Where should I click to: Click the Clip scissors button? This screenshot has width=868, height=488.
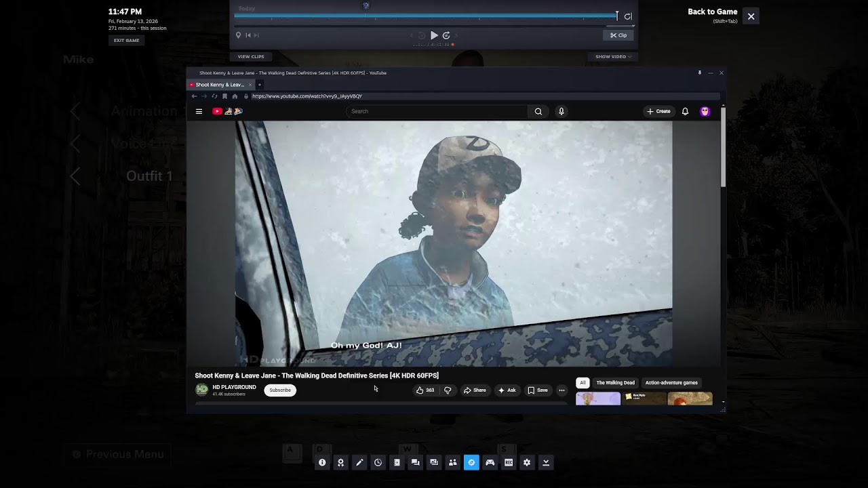coord(618,35)
